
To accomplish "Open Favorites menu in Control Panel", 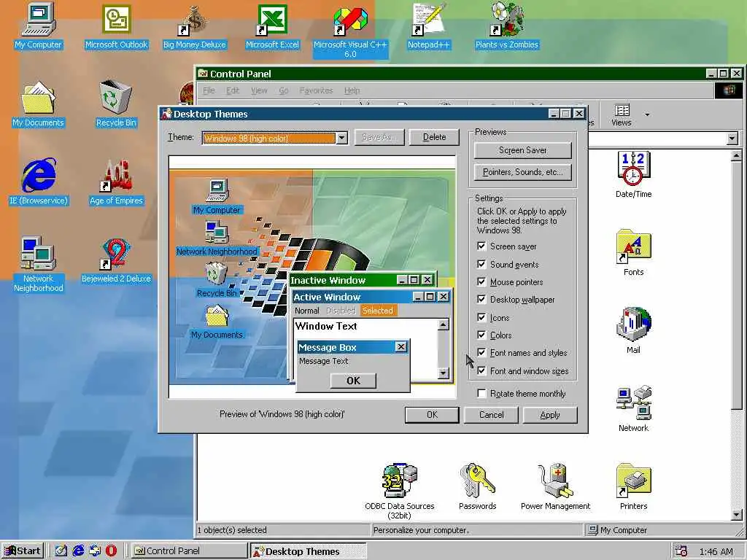I will pyautogui.click(x=317, y=90).
